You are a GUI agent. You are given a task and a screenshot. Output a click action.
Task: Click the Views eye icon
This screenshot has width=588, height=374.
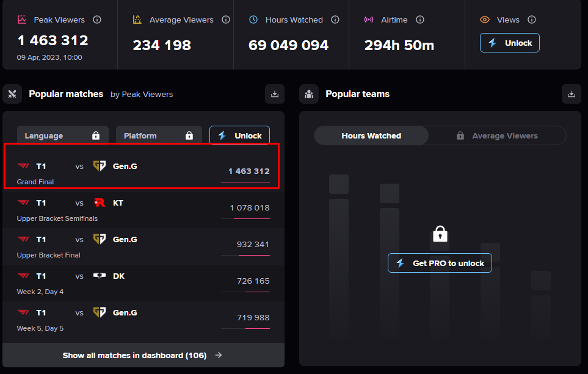[485, 20]
